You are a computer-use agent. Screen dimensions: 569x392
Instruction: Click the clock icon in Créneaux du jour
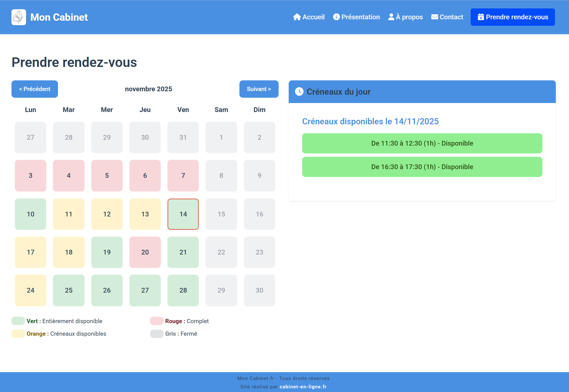[x=299, y=92]
